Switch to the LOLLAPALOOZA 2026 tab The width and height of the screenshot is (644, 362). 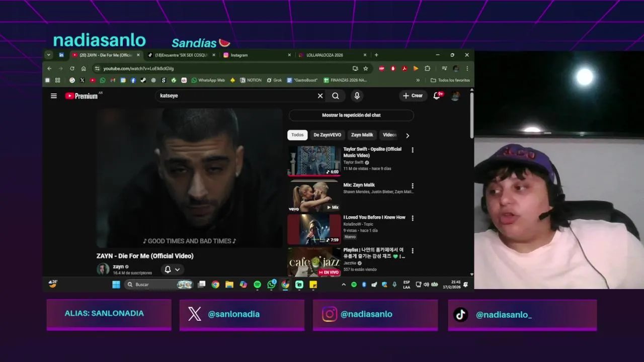click(x=332, y=55)
